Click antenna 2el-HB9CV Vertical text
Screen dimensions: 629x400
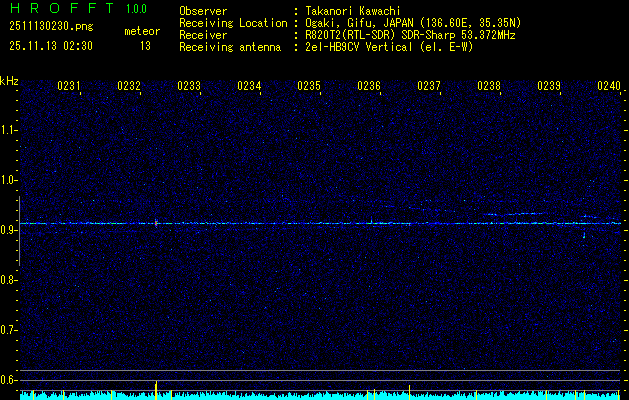click(389, 47)
